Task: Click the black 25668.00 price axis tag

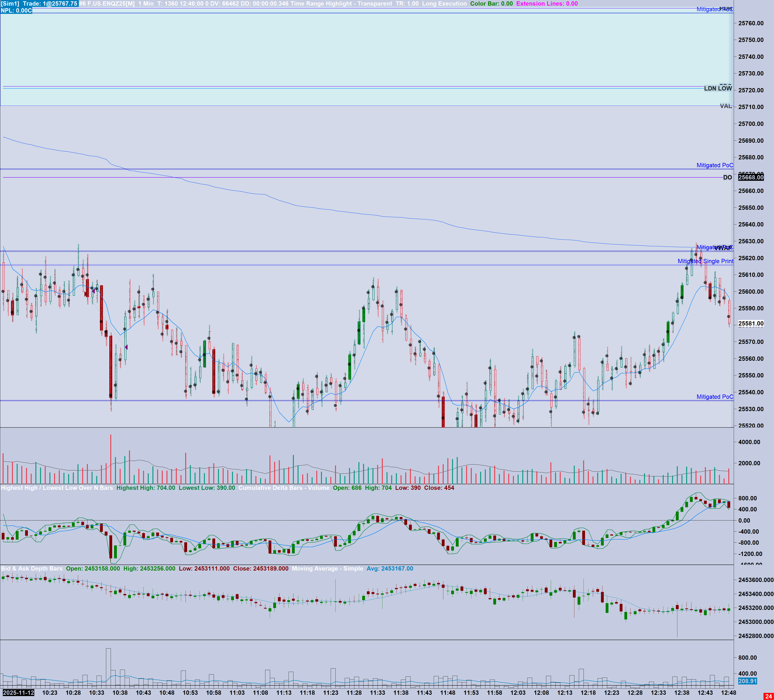Action: 751,177
